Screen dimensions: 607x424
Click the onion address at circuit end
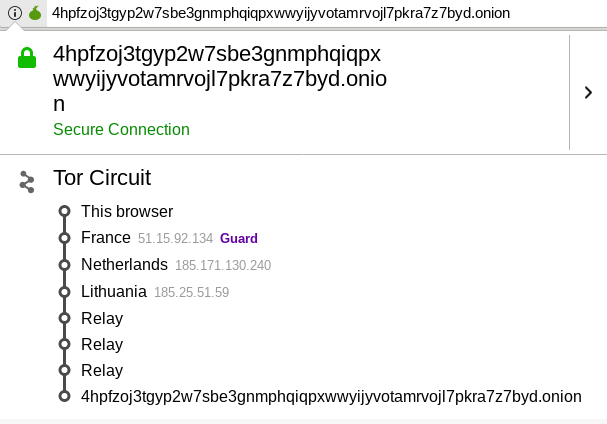tap(331, 397)
